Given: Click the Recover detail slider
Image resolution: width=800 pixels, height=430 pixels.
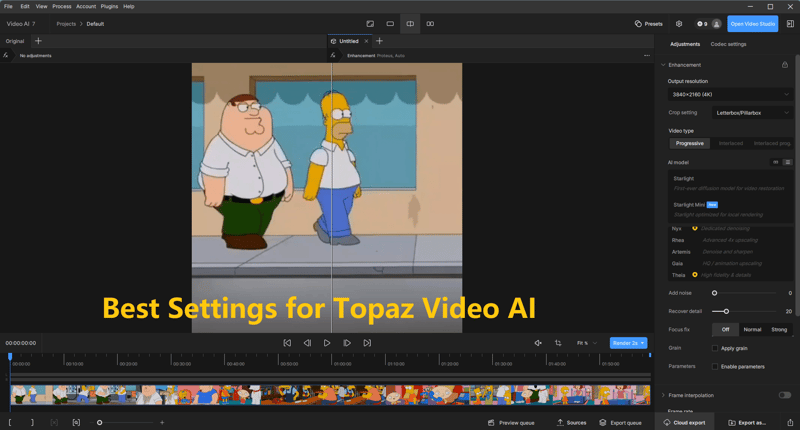Looking at the screenshot, I should click(x=726, y=311).
